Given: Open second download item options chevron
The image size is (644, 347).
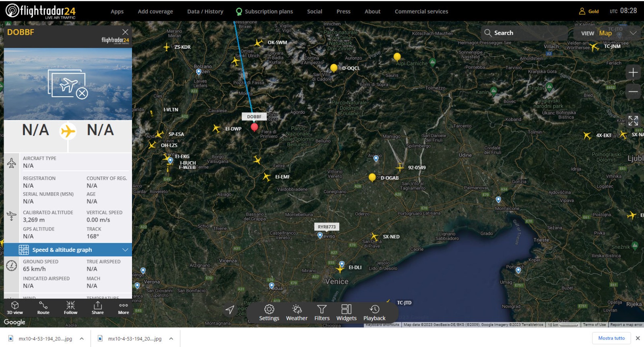Looking at the screenshot, I should (x=171, y=339).
